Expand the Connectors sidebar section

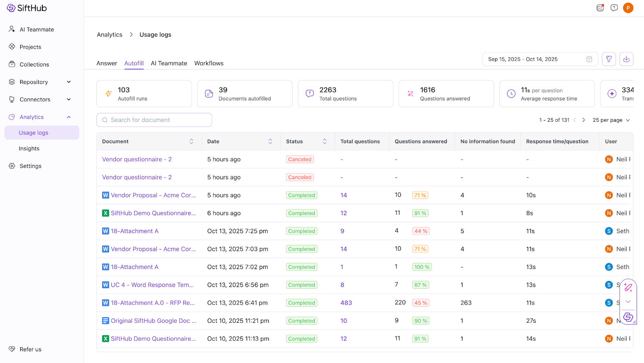coord(69,99)
